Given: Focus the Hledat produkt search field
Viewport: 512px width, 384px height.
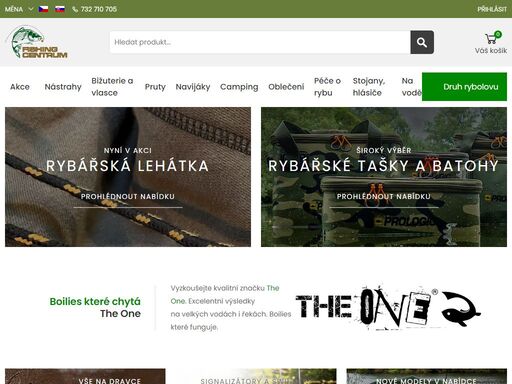Looking at the screenshot, I should pyautogui.click(x=260, y=42).
